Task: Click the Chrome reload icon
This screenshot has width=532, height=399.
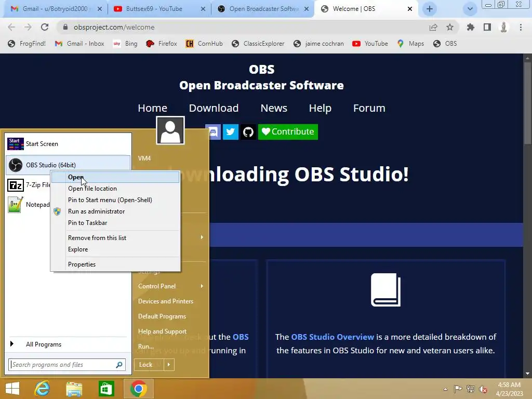Action: click(x=45, y=27)
